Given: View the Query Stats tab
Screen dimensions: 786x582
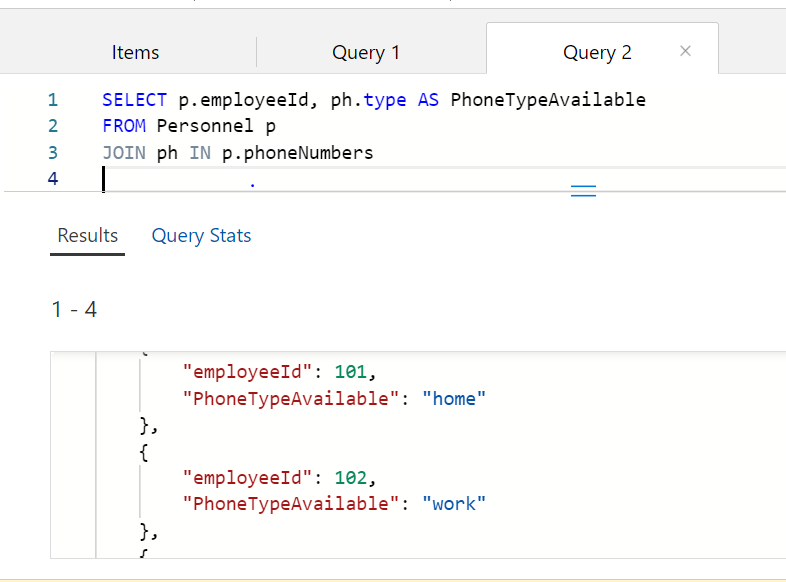Looking at the screenshot, I should pos(201,236).
